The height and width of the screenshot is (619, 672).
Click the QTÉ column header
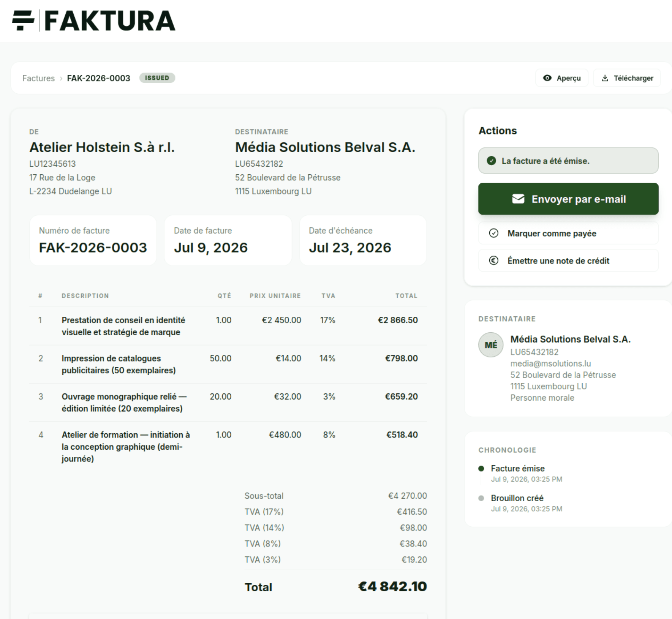pyautogui.click(x=224, y=296)
